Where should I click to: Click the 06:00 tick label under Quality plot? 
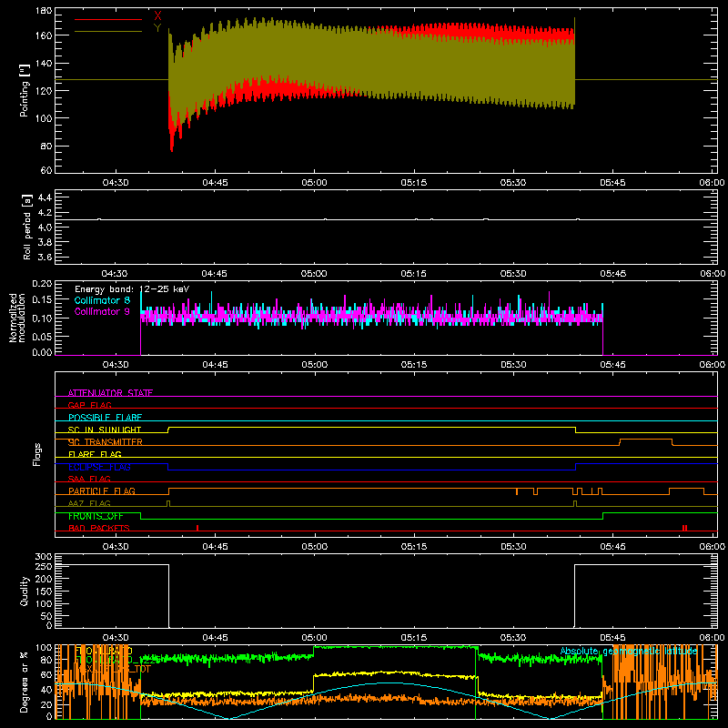coord(712,638)
